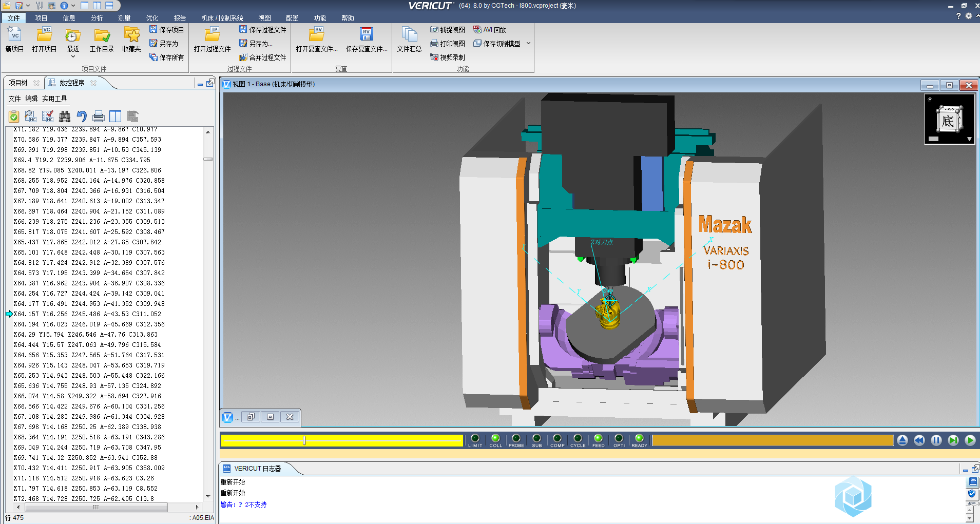The width and height of the screenshot is (980, 524).
Task: Reset the model with eject-style button
Action: (x=902, y=440)
